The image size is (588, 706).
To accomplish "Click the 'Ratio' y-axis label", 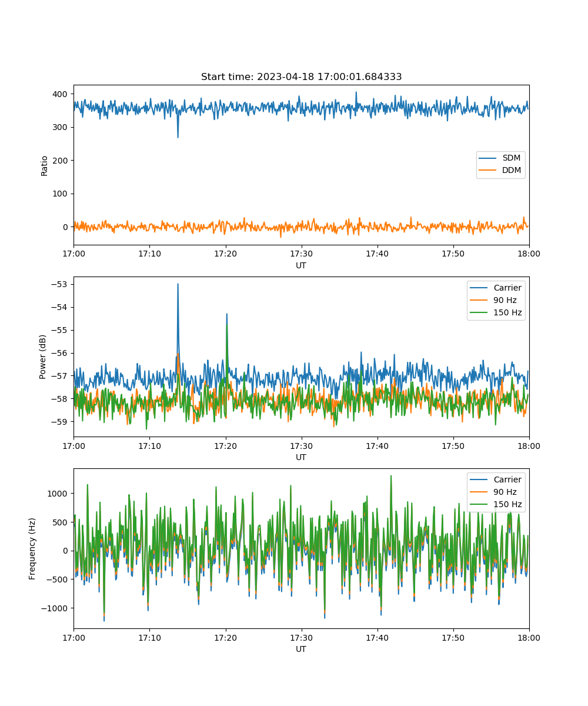I will [x=44, y=165].
